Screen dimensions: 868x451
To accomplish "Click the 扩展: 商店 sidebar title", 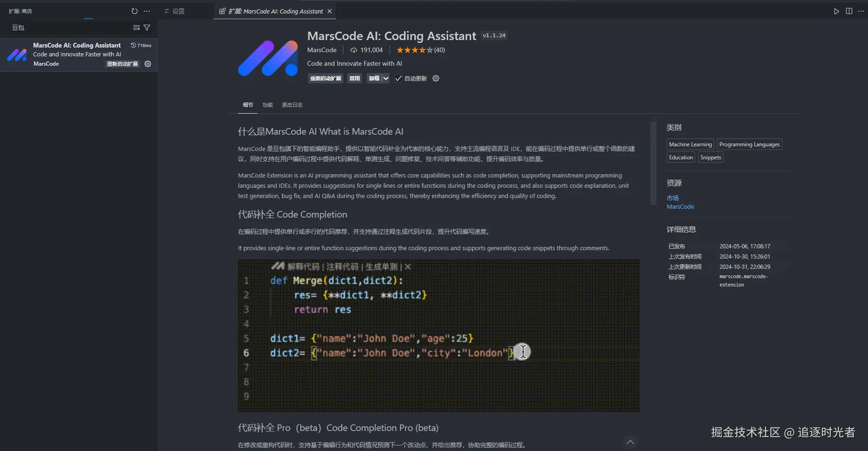I will coord(20,11).
